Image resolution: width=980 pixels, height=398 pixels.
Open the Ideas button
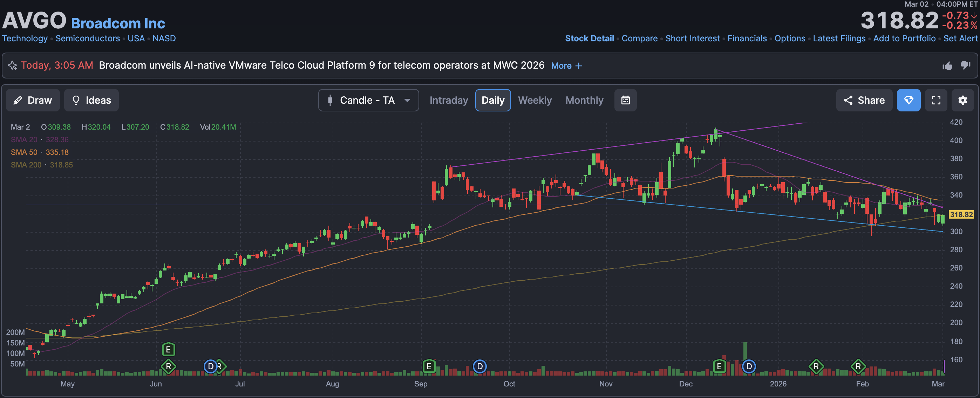(91, 100)
